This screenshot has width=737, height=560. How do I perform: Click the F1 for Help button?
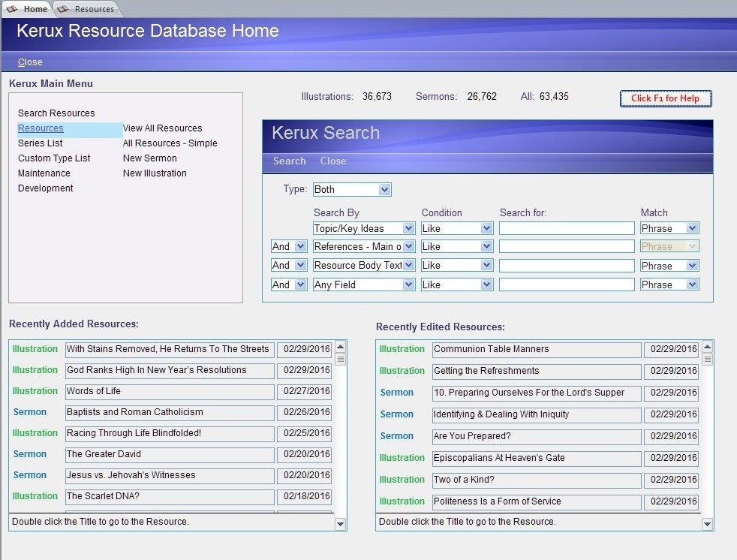pyautogui.click(x=666, y=98)
